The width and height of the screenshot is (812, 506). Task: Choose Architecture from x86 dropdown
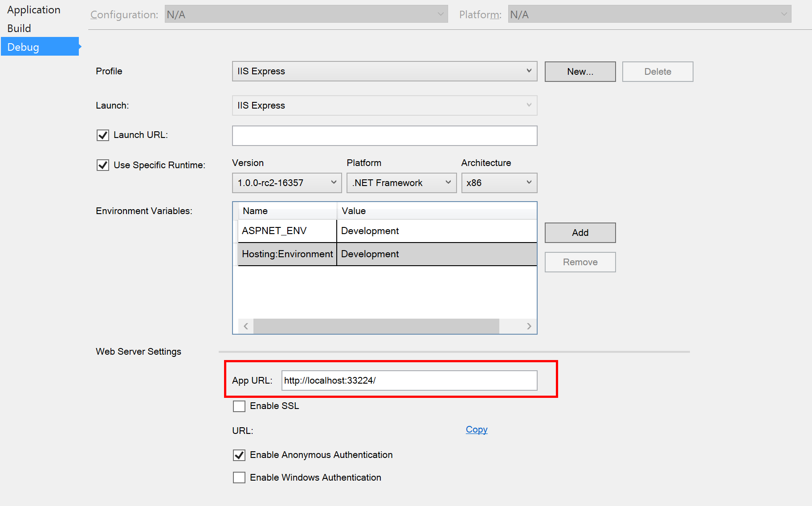pos(499,183)
